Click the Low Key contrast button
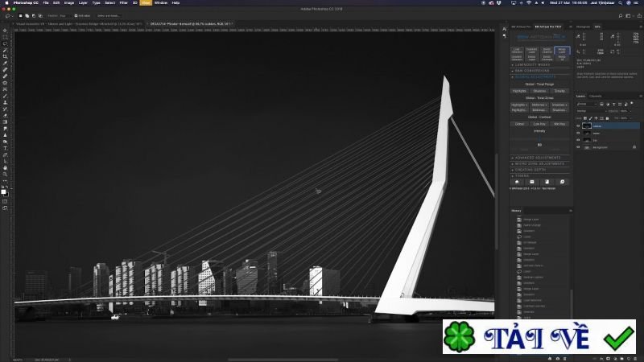Viewport: 644px width, 362px height. point(539,124)
